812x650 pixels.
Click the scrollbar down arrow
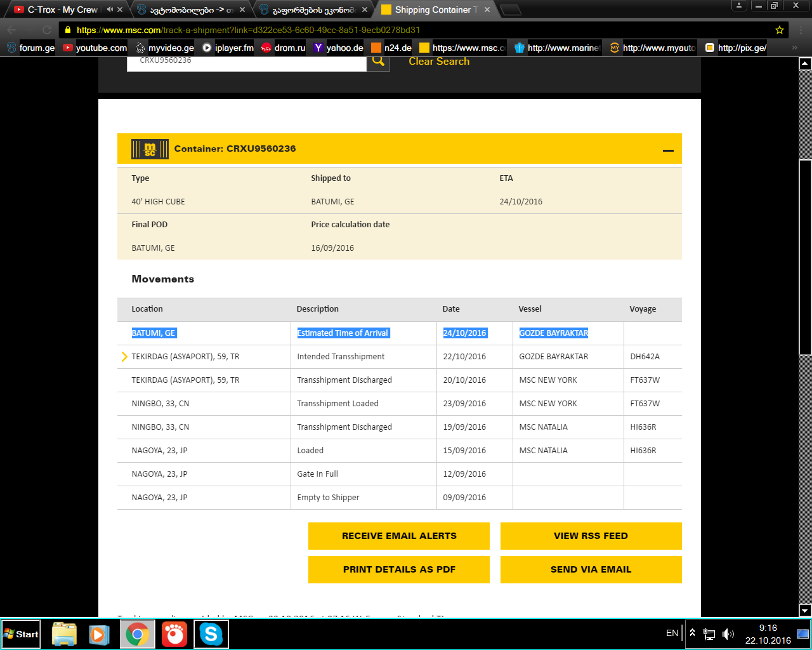tap(805, 611)
